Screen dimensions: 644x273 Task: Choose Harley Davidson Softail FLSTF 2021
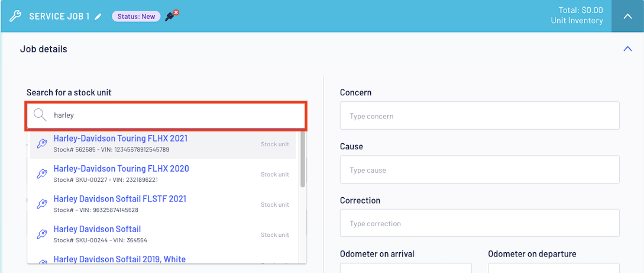pos(163,204)
